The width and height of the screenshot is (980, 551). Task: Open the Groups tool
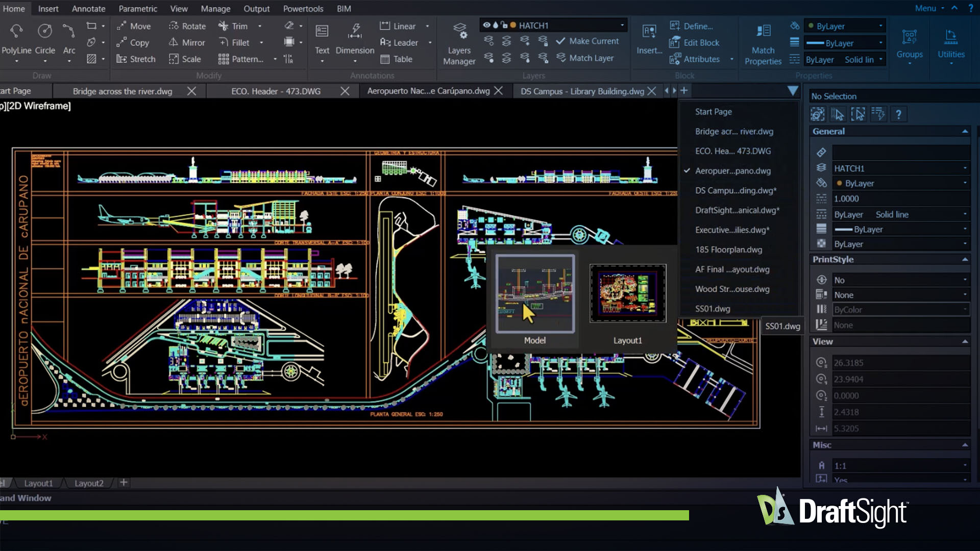910,44
